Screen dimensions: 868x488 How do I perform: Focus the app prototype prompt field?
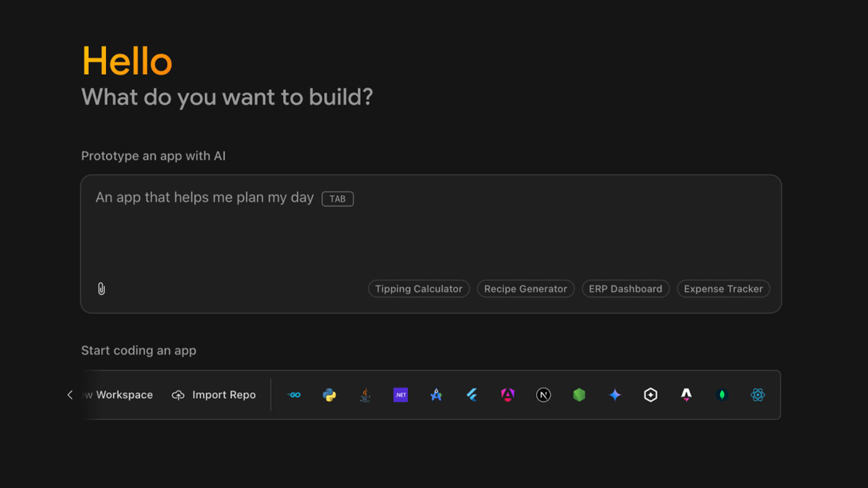coord(431,231)
